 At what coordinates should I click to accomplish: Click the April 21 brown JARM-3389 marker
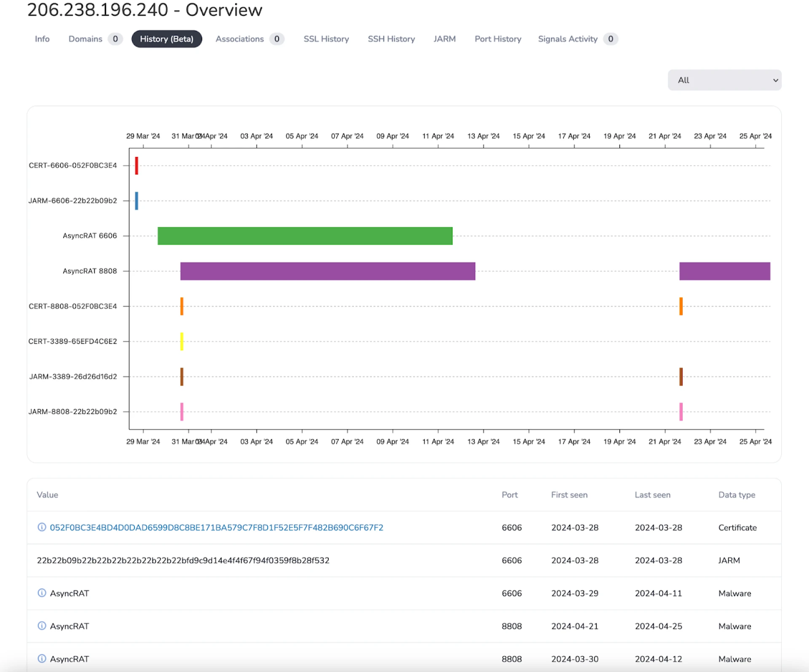pos(681,377)
